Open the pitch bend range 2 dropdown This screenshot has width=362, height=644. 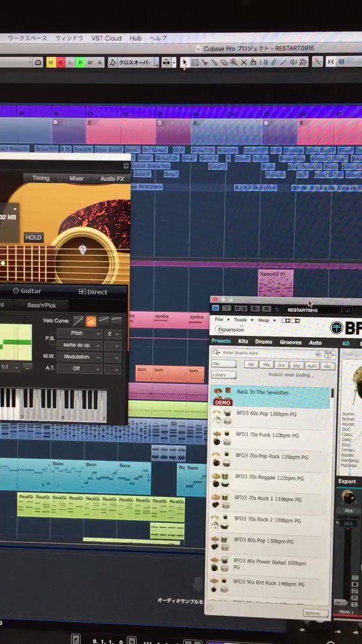pyautogui.click(x=113, y=333)
